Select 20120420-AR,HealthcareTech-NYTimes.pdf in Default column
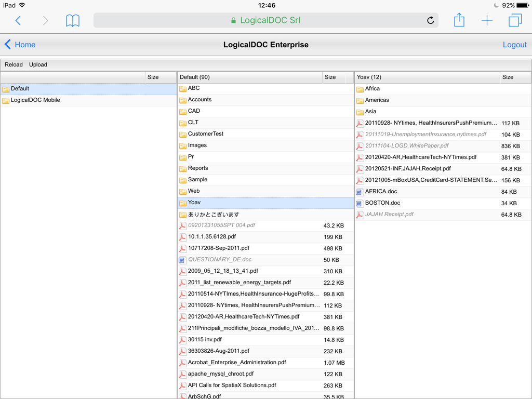This screenshot has height=399, width=532. (265, 317)
